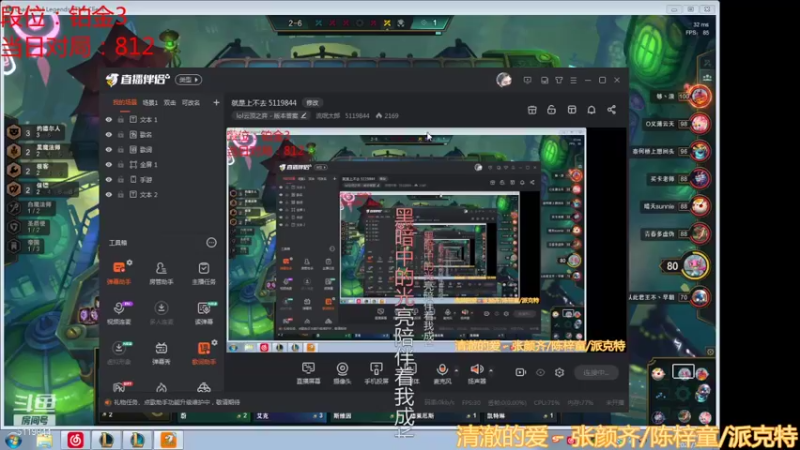Click the layout panel icon beside bell
Viewport: 800px width, 450px height.
coord(571,110)
